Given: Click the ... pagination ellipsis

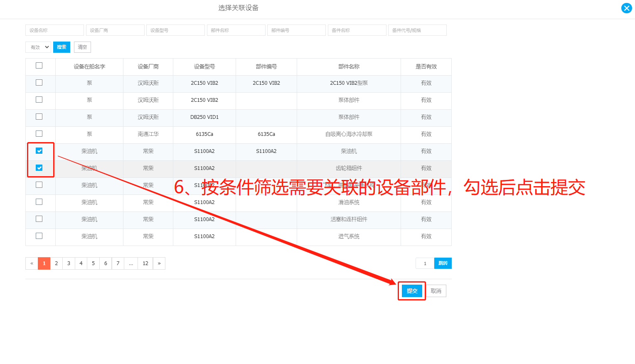Looking at the screenshot, I should click(x=131, y=263).
